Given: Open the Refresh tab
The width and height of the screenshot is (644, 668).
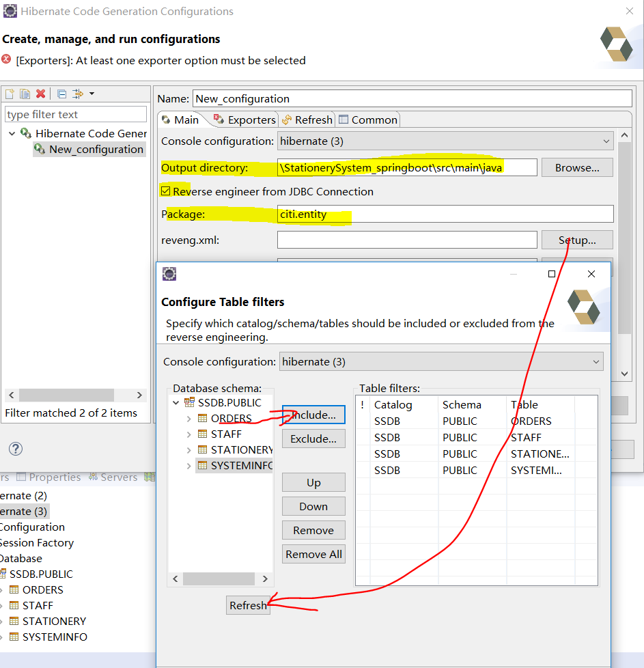Looking at the screenshot, I should (307, 120).
